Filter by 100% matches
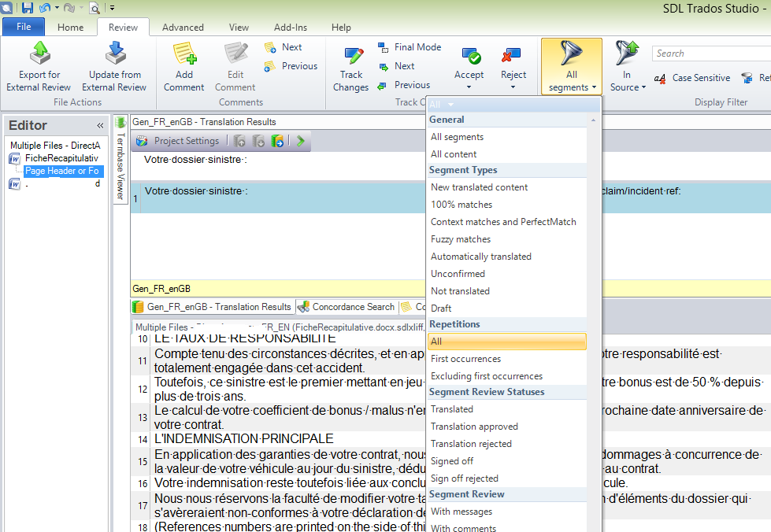The width and height of the screenshot is (771, 532). [507, 205]
